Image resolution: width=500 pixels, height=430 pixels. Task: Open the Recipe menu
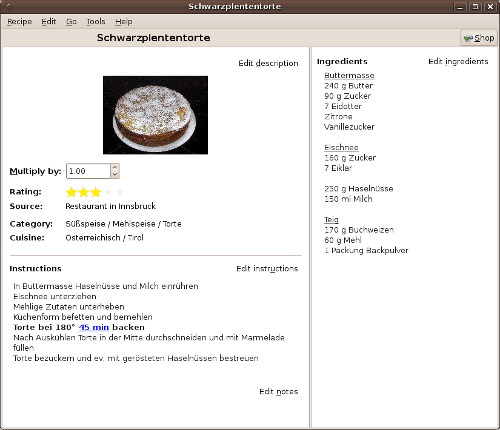click(x=20, y=22)
